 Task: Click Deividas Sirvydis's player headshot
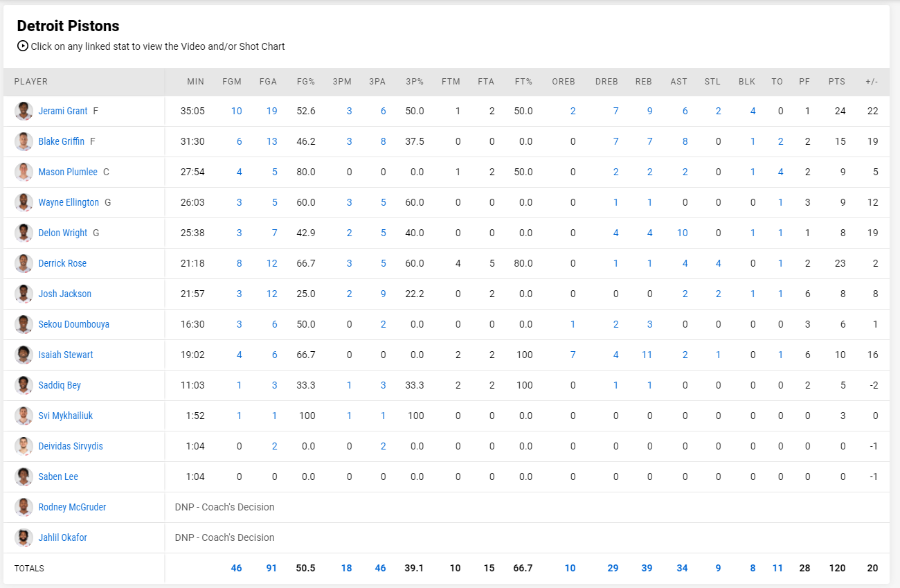24,446
